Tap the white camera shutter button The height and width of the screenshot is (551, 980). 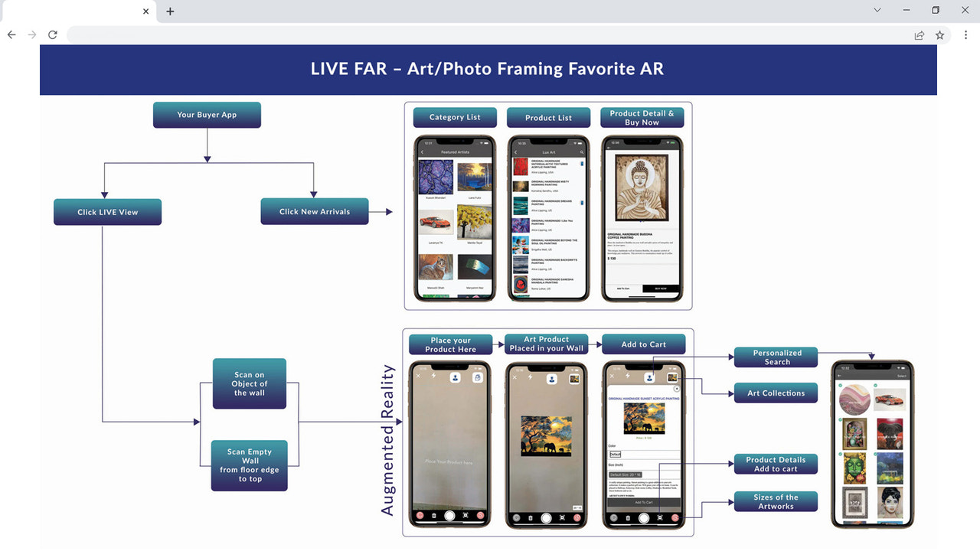[449, 516]
